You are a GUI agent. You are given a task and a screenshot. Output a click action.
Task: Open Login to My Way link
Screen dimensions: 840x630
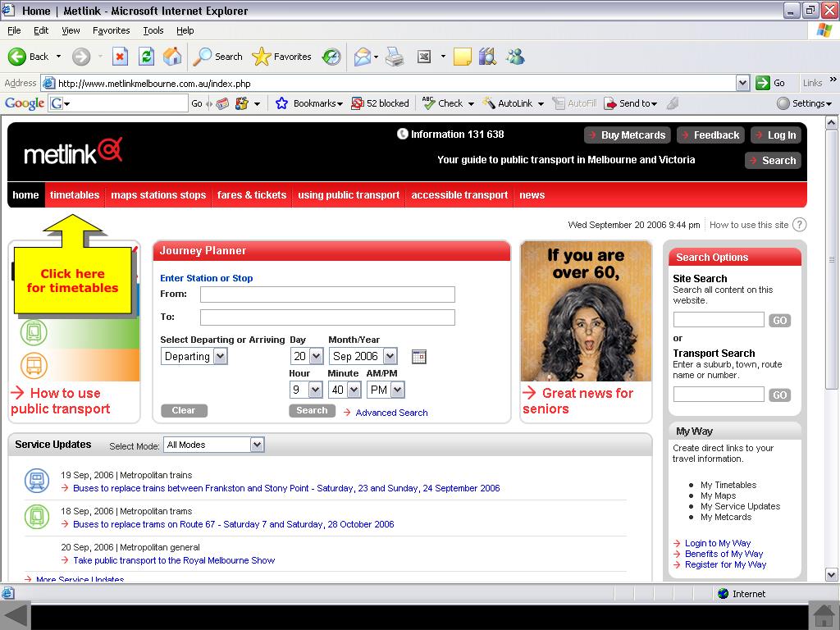[x=717, y=543]
